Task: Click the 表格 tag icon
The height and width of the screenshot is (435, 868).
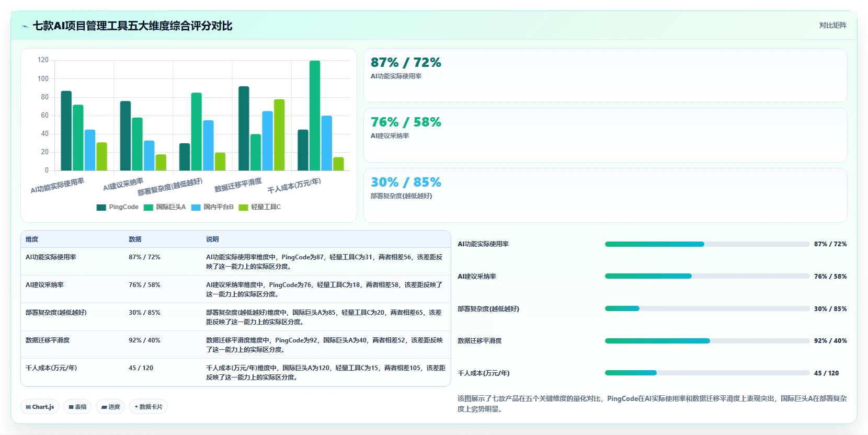Action: click(71, 407)
